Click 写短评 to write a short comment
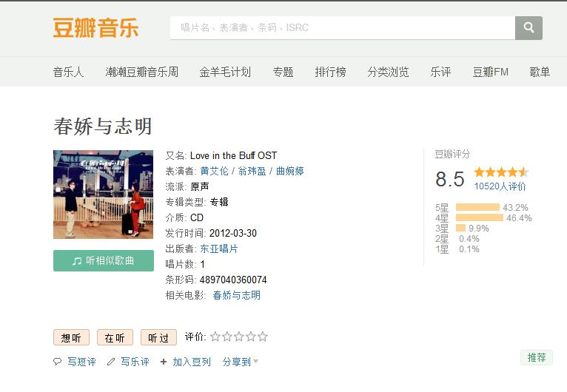 81,361
